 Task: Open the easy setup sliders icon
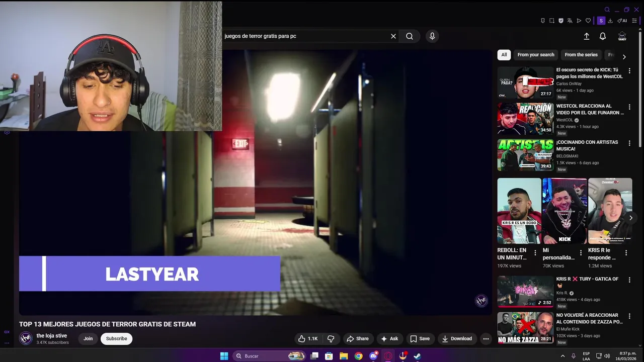click(x=634, y=21)
